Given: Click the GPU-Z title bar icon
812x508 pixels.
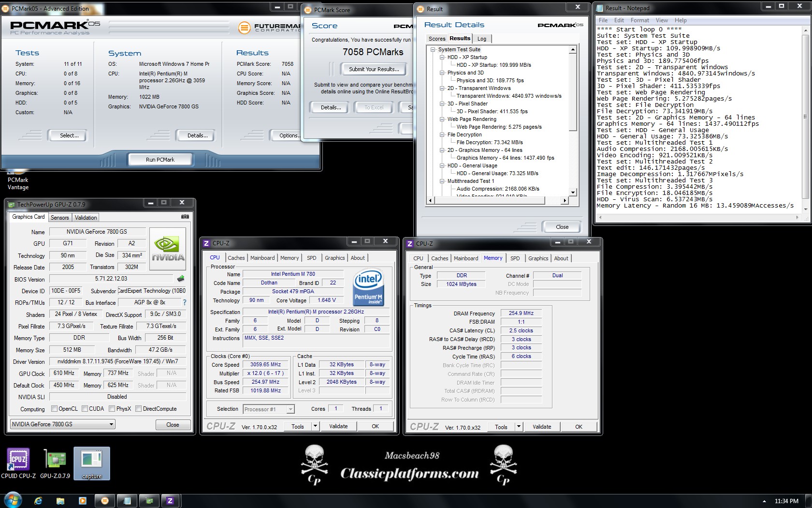Looking at the screenshot, I should click(12, 204).
